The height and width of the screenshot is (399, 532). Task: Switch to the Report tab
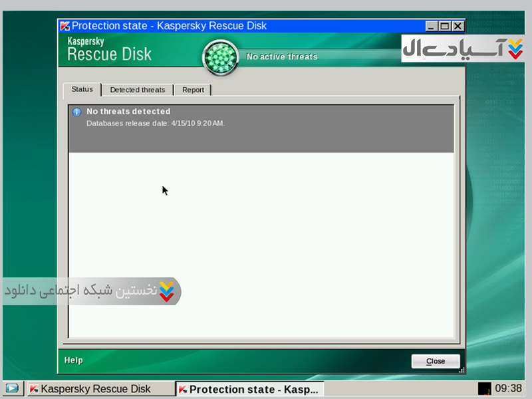[193, 90]
